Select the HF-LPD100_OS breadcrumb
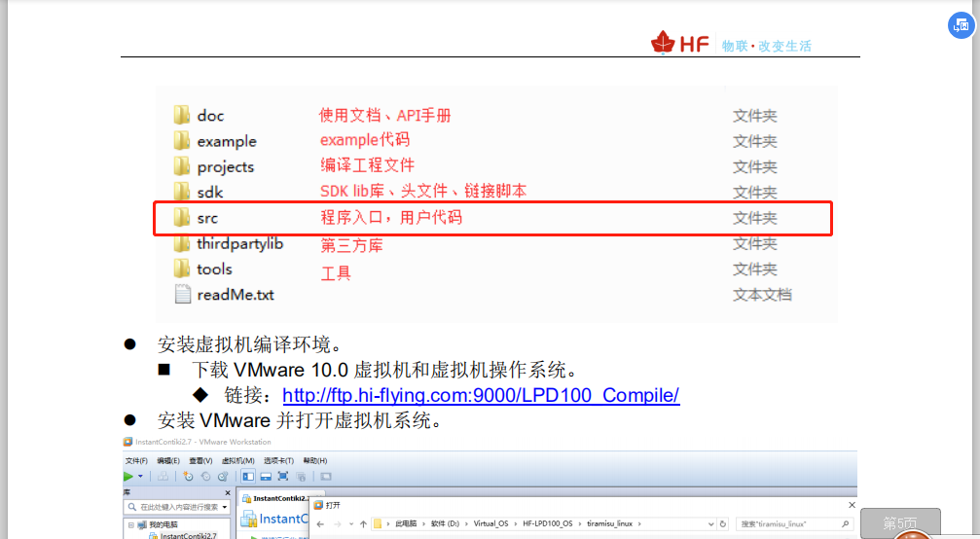This screenshot has width=980, height=539. (x=548, y=524)
